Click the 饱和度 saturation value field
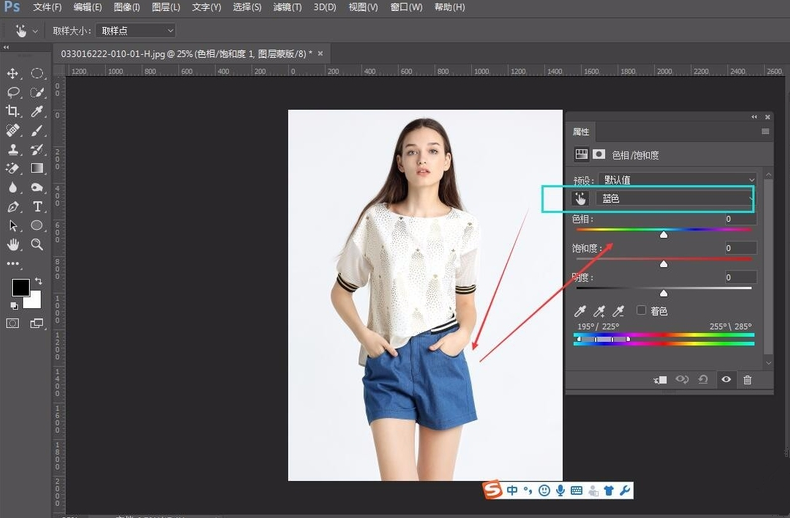Viewport: 790px width, 518px height. [x=740, y=248]
